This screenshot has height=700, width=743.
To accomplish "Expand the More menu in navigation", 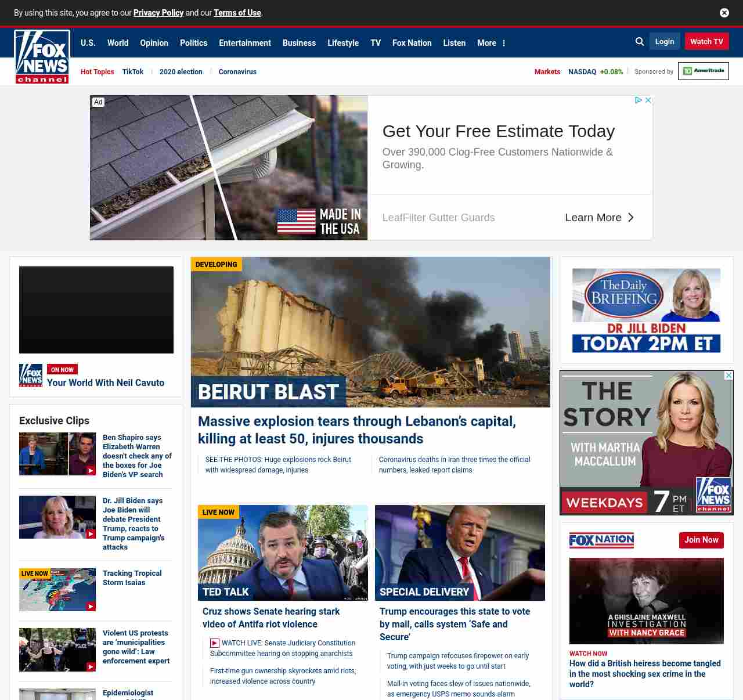I will pyautogui.click(x=491, y=43).
